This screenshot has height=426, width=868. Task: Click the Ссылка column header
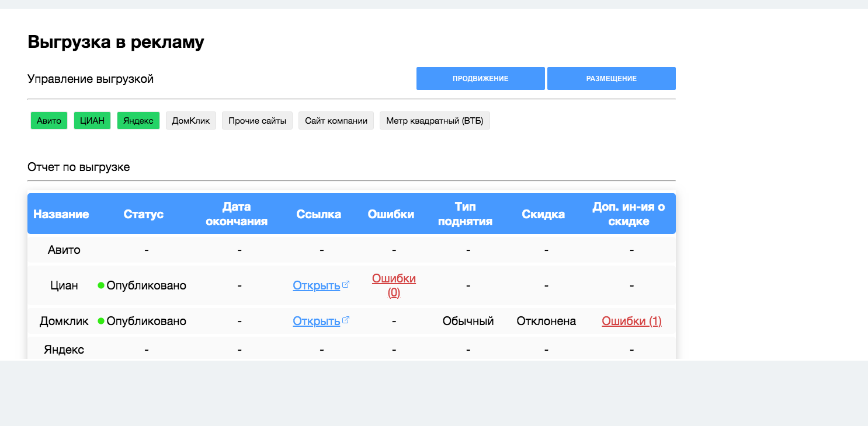tap(319, 214)
